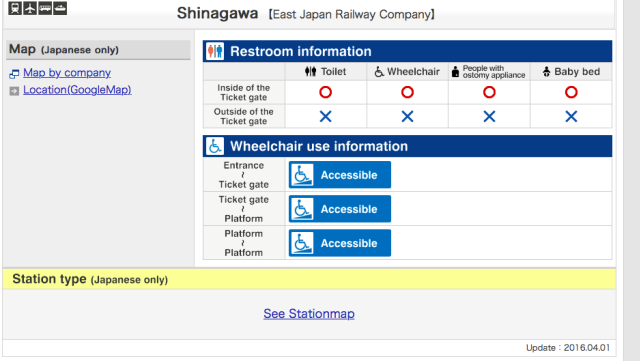Screen dimensions: 640x361
Task: Click Accessible badge for Ticket gate to Platform
Action: coord(340,209)
